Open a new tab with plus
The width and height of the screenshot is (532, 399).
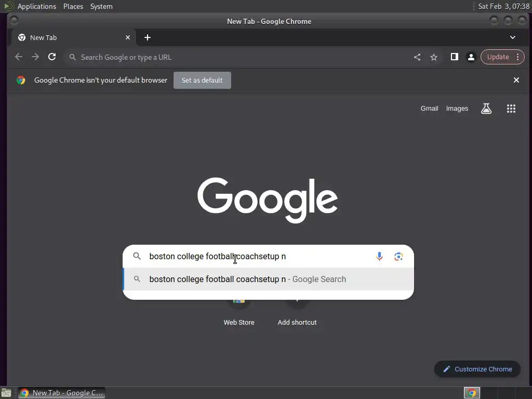[147, 37]
